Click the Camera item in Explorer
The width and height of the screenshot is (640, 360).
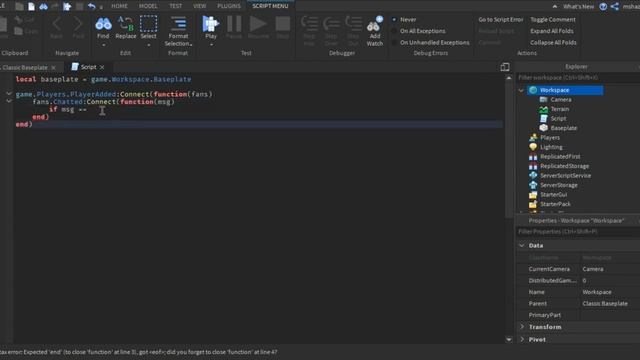[561, 100]
